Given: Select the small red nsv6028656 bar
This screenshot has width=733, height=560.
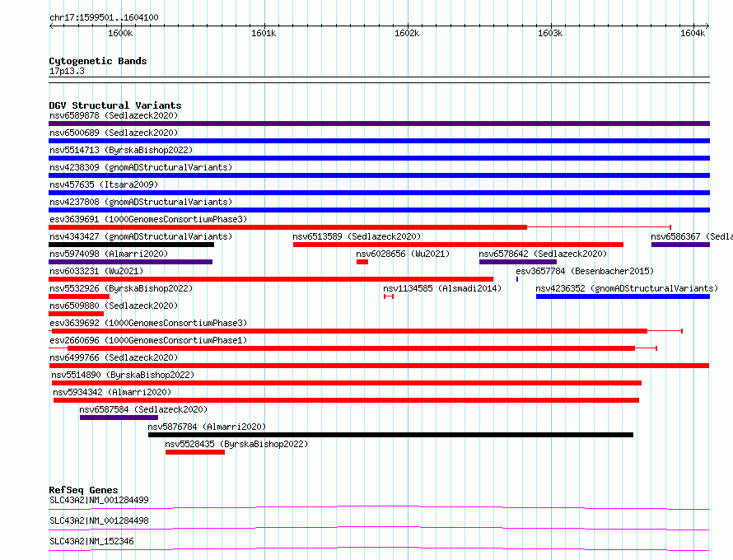Looking at the screenshot, I should 362,262.
